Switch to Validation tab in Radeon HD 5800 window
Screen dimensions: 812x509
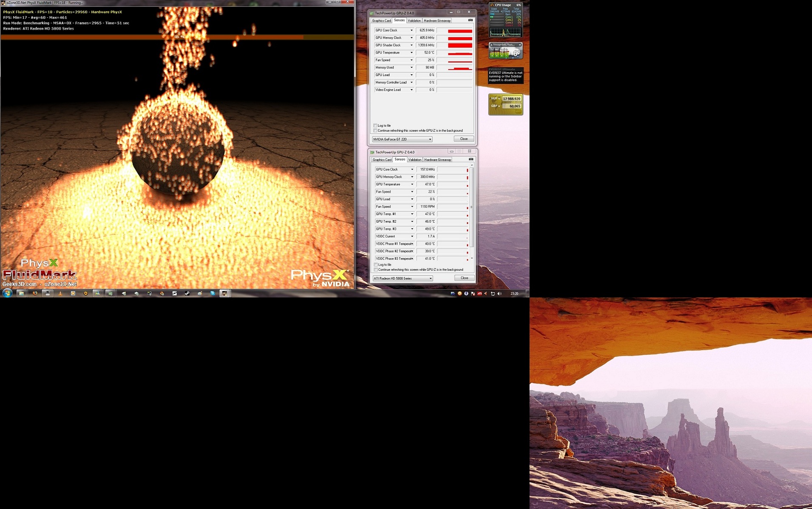(415, 160)
